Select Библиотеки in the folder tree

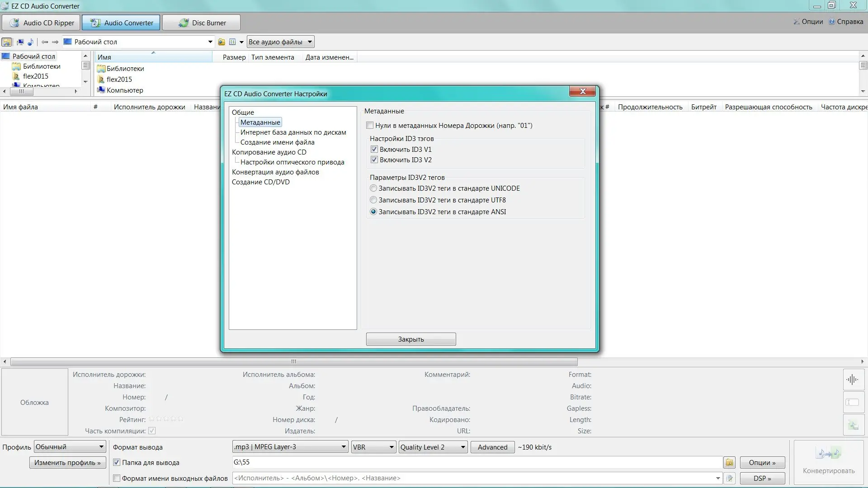42,66
